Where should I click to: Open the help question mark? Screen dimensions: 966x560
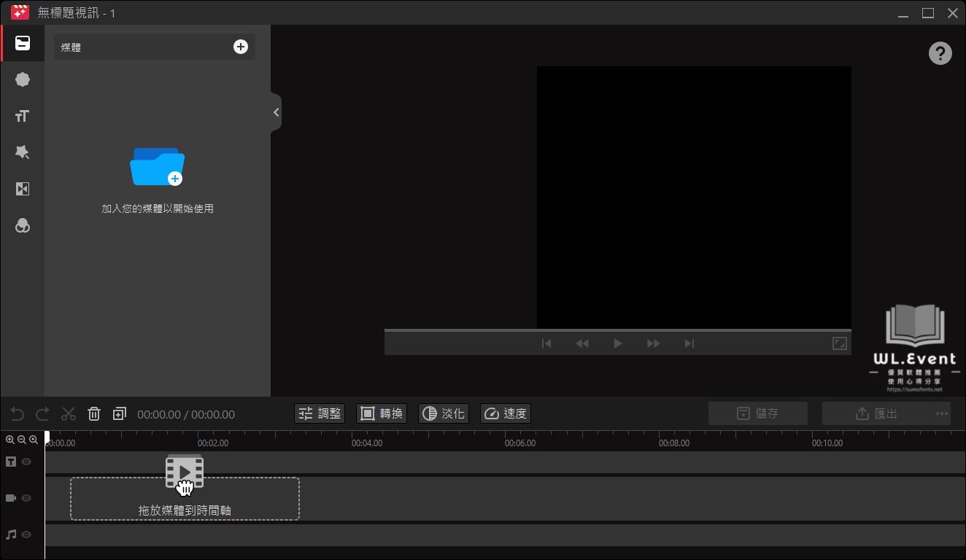click(x=940, y=53)
